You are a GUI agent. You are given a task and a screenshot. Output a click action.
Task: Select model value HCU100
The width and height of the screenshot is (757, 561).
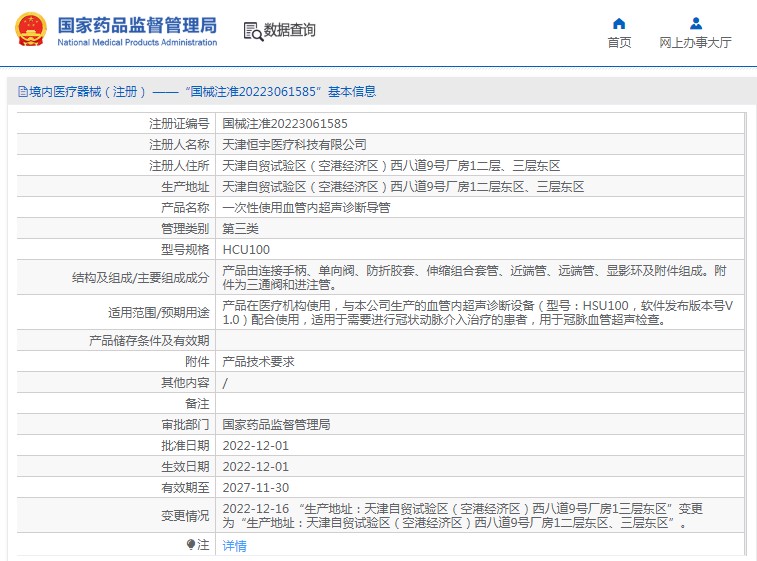coord(246,250)
